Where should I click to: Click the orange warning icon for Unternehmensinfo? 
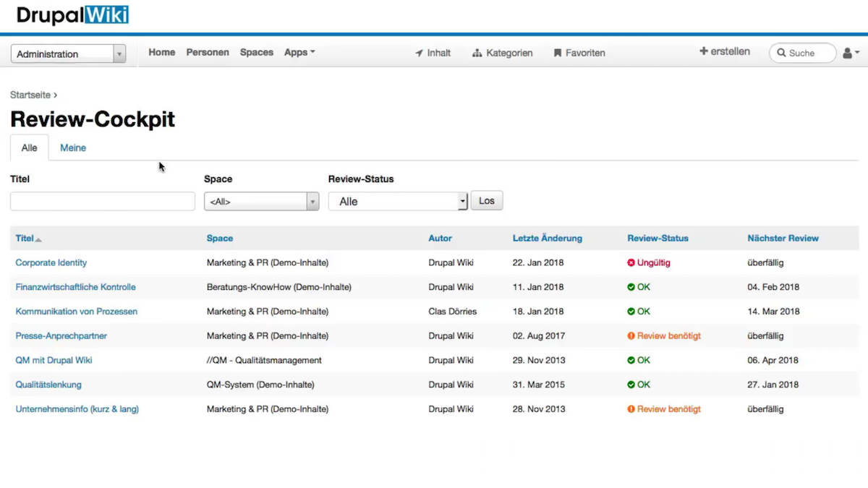point(631,409)
